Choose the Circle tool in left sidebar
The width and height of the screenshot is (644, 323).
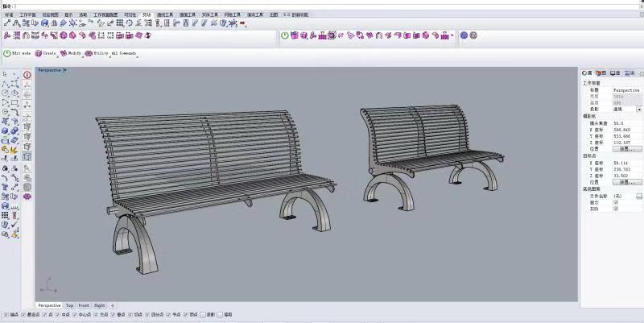(5, 93)
